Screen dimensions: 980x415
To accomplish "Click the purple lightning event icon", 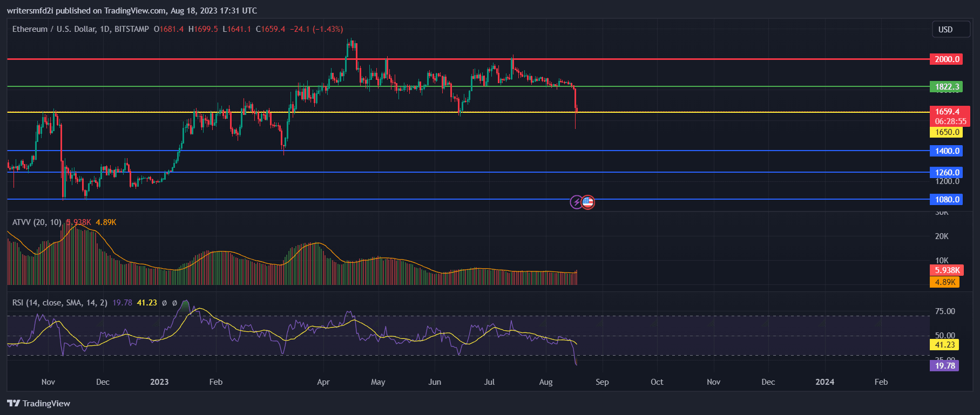I will click(576, 202).
